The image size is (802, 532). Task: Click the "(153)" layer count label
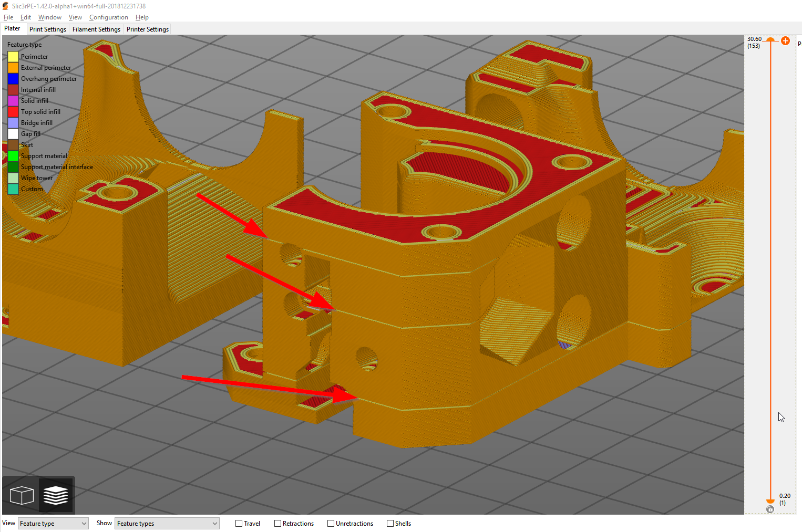click(x=754, y=46)
